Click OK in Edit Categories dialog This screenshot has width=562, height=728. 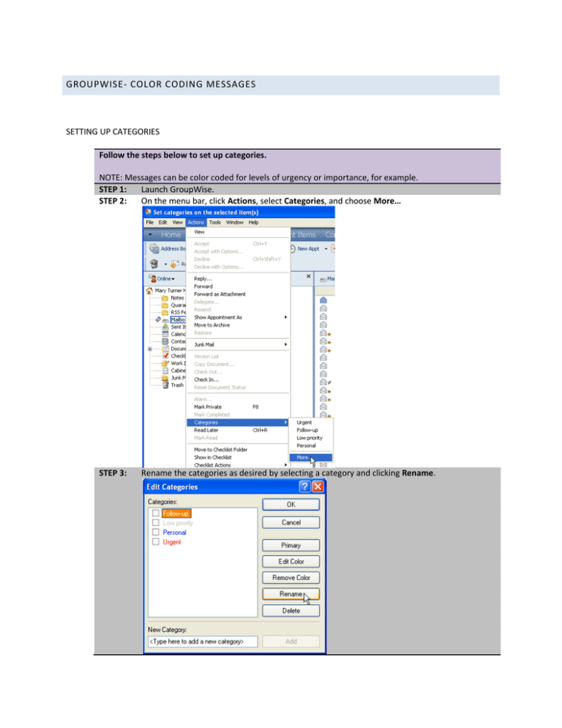click(291, 504)
